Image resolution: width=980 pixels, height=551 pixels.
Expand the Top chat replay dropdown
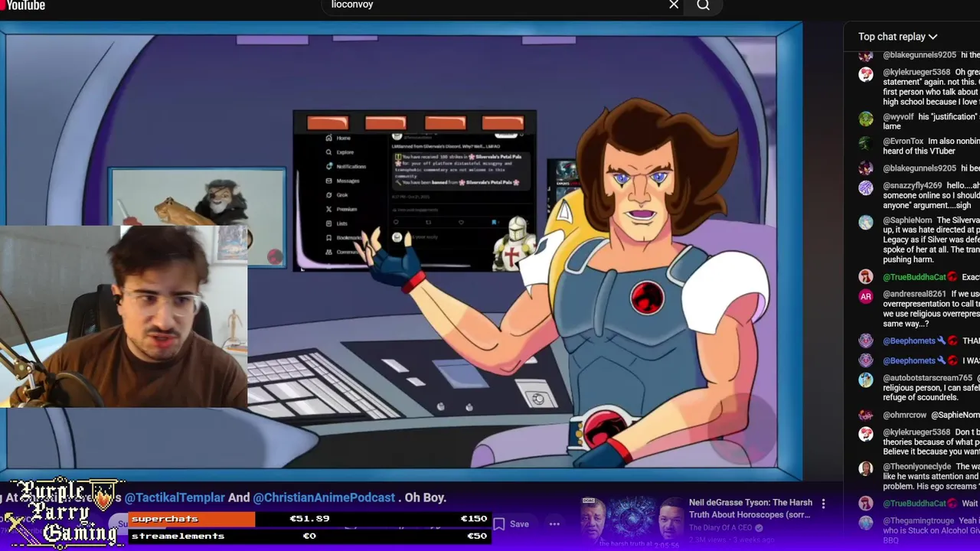tap(897, 37)
